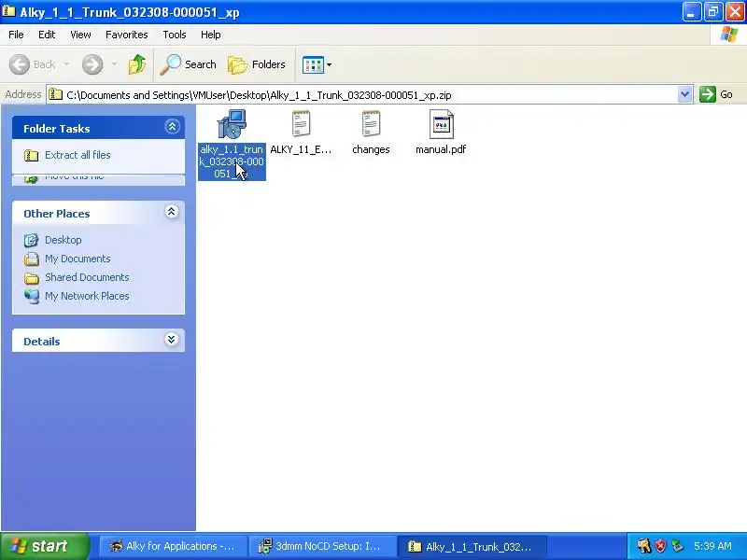Image resolution: width=747 pixels, height=560 pixels.
Task: Expand the Details panel
Action: coord(172,340)
